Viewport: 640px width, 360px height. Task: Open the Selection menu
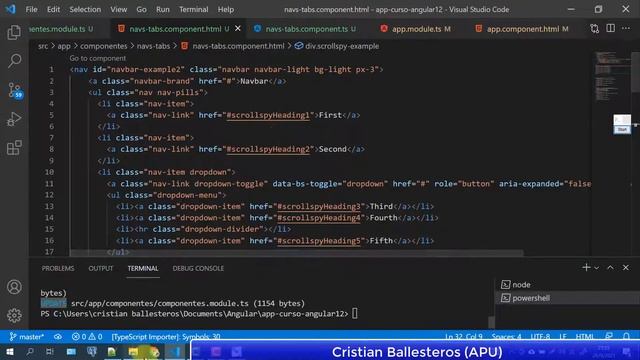tap(85, 9)
